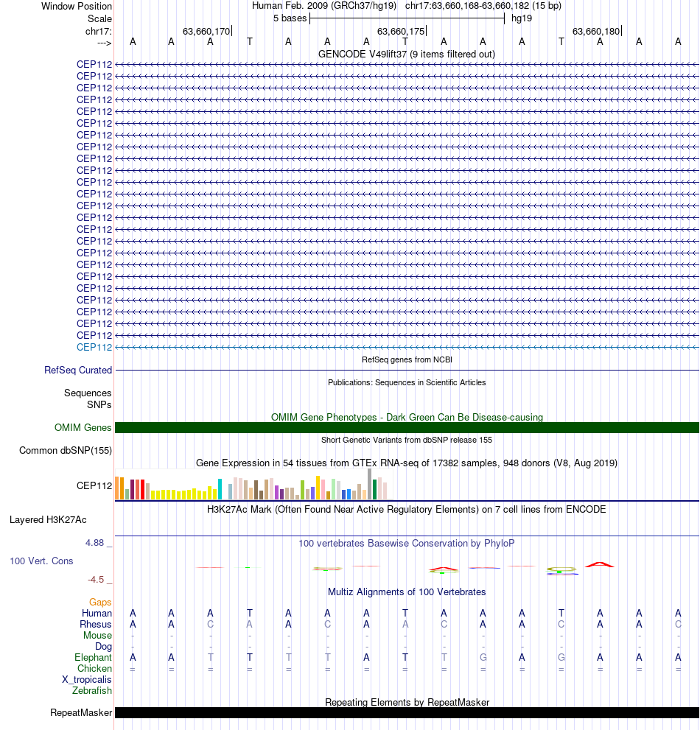
Task: Click the Rhesus alignment row label
Action: pos(96,625)
